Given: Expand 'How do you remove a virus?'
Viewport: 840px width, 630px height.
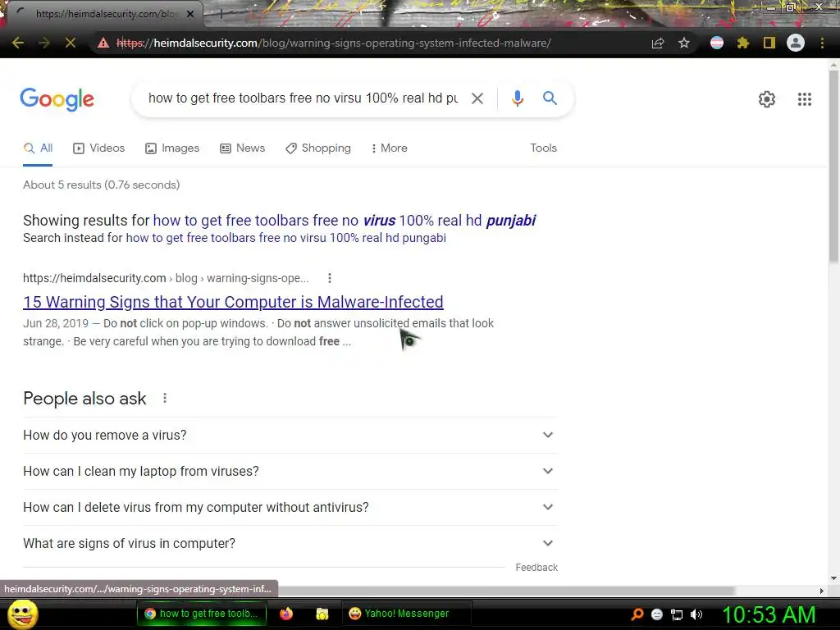Looking at the screenshot, I should 290,435.
